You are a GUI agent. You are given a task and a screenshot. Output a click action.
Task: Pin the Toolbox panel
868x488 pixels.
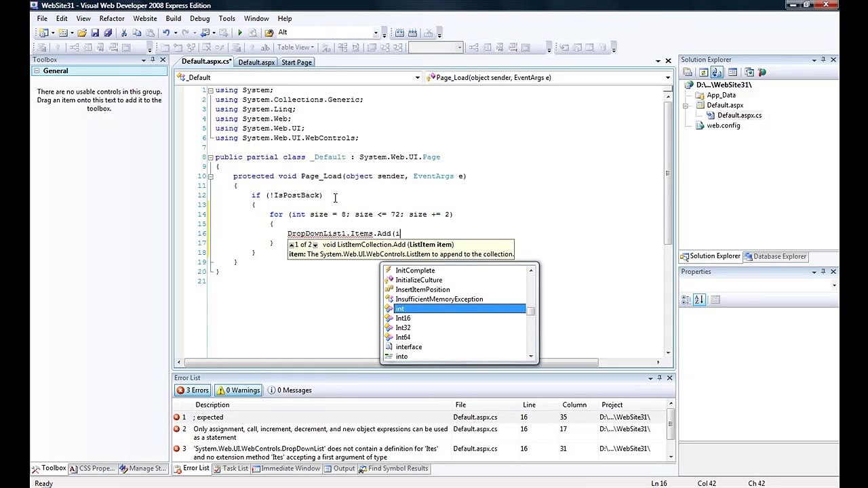(153, 60)
